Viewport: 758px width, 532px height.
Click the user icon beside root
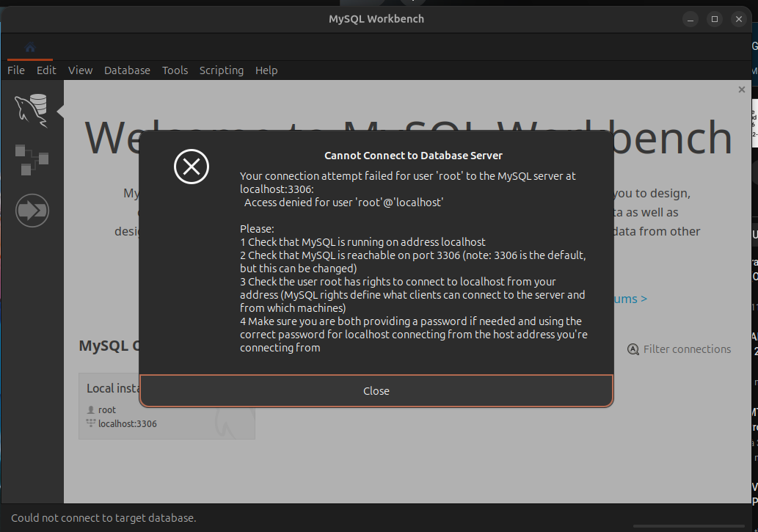coord(90,409)
